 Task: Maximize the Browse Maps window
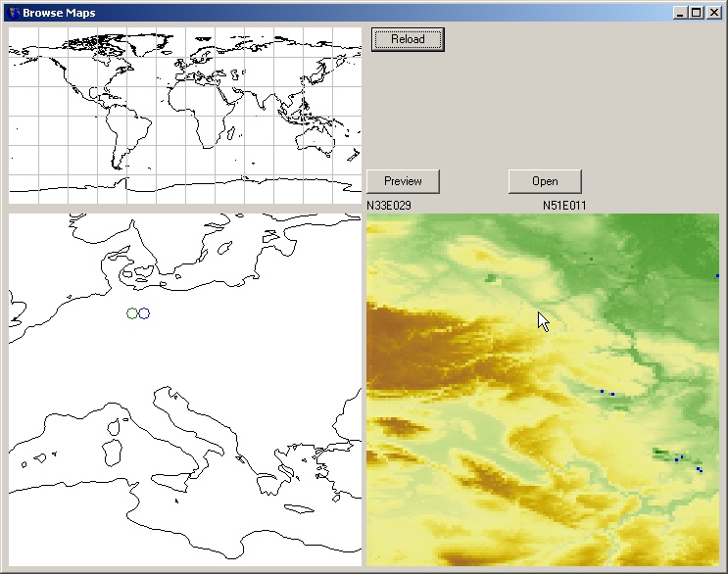(697, 13)
